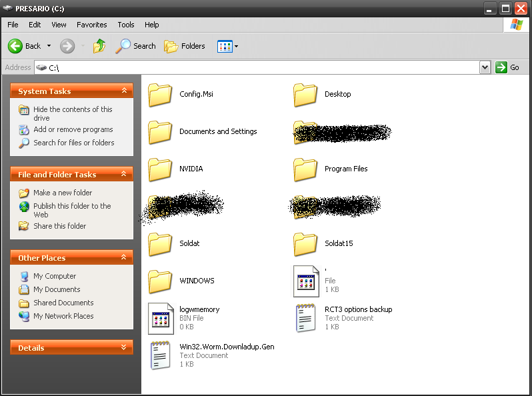Click the Share this folder icon
This screenshot has height=396, width=532.
tap(24, 226)
